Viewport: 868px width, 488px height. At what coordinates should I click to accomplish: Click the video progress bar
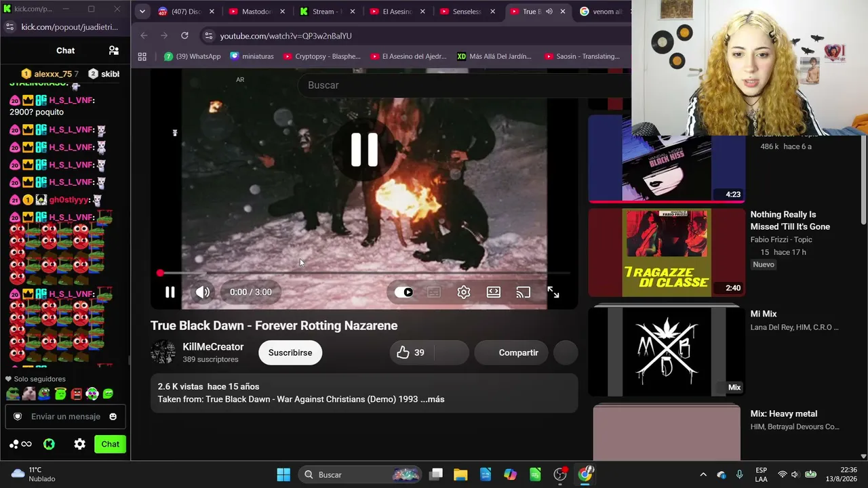coord(364,273)
